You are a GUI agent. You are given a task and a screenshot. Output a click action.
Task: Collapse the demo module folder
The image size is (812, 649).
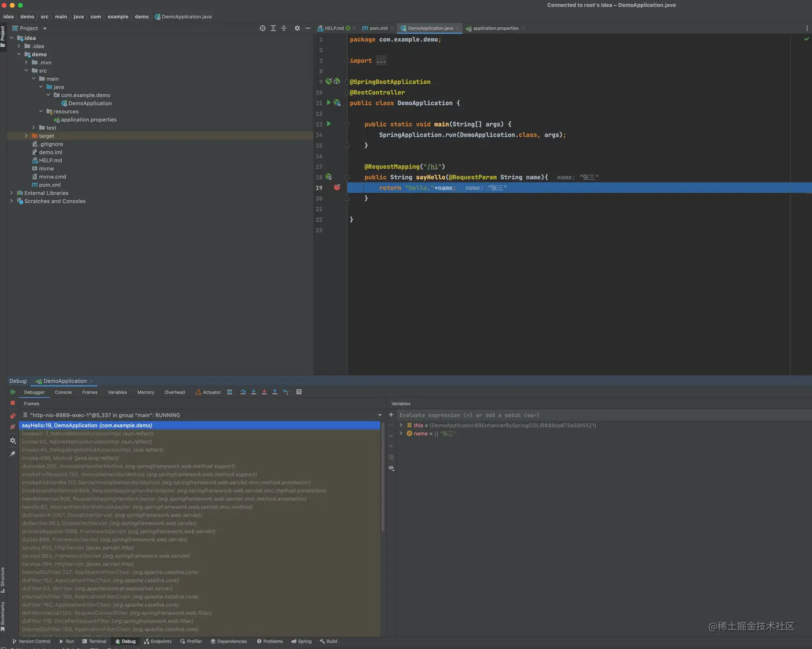click(19, 54)
